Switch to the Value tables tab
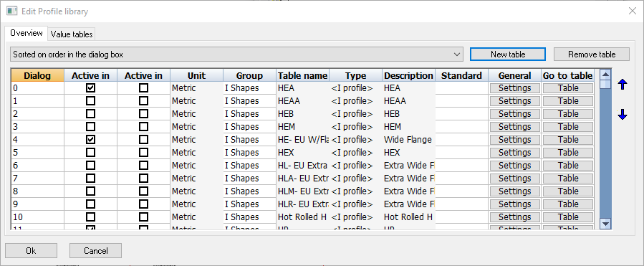This screenshot has height=266, width=644. [72, 34]
